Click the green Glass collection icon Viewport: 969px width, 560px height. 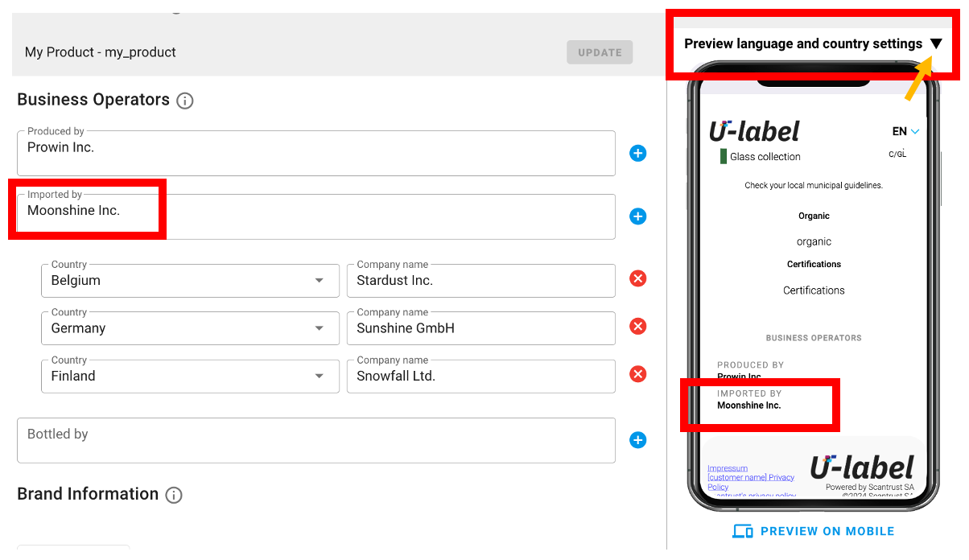[x=724, y=156]
